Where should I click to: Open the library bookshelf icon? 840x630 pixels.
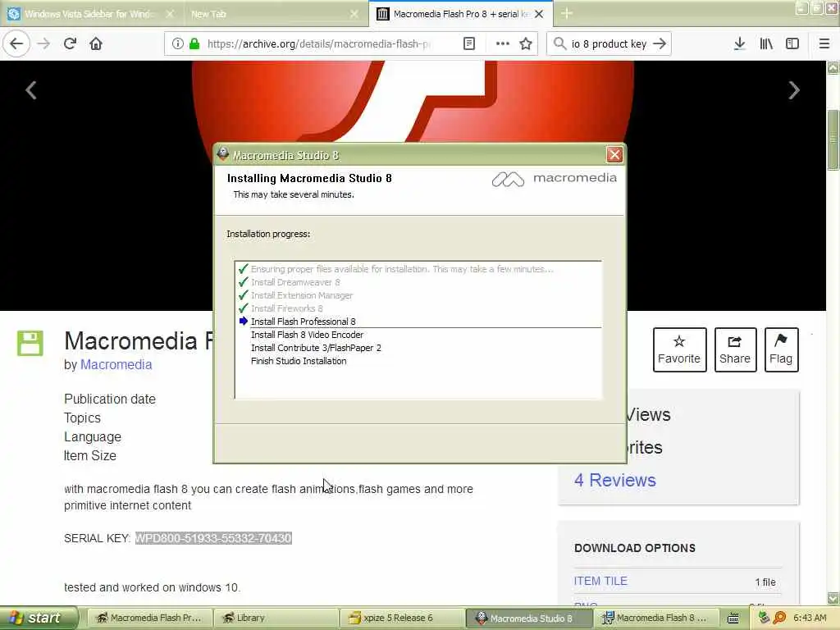(x=766, y=43)
